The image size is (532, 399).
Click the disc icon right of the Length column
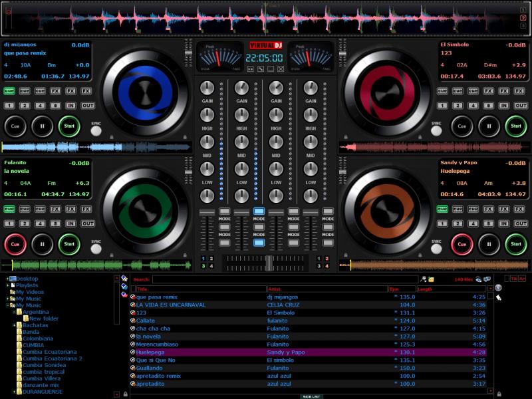(498, 288)
